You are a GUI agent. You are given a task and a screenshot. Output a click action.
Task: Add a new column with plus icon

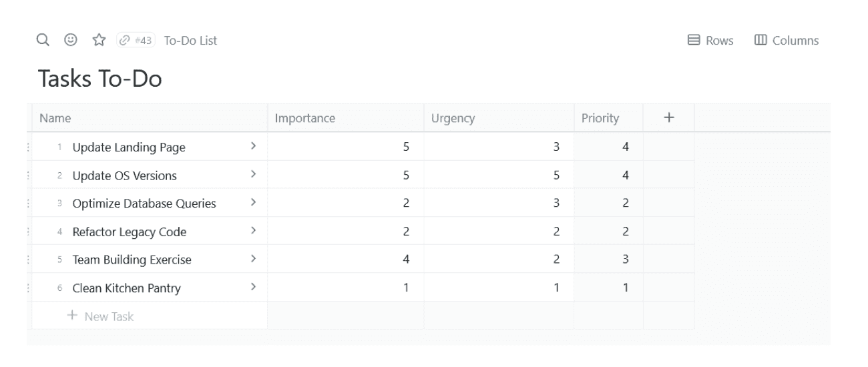coord(669,118)
